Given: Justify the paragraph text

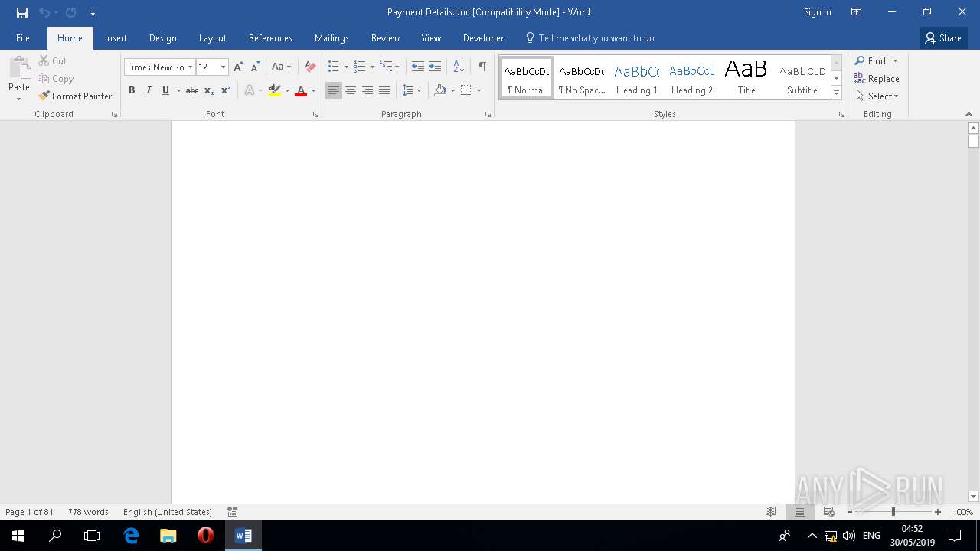Looking at the screenshot, I should [x=384, y=90].
